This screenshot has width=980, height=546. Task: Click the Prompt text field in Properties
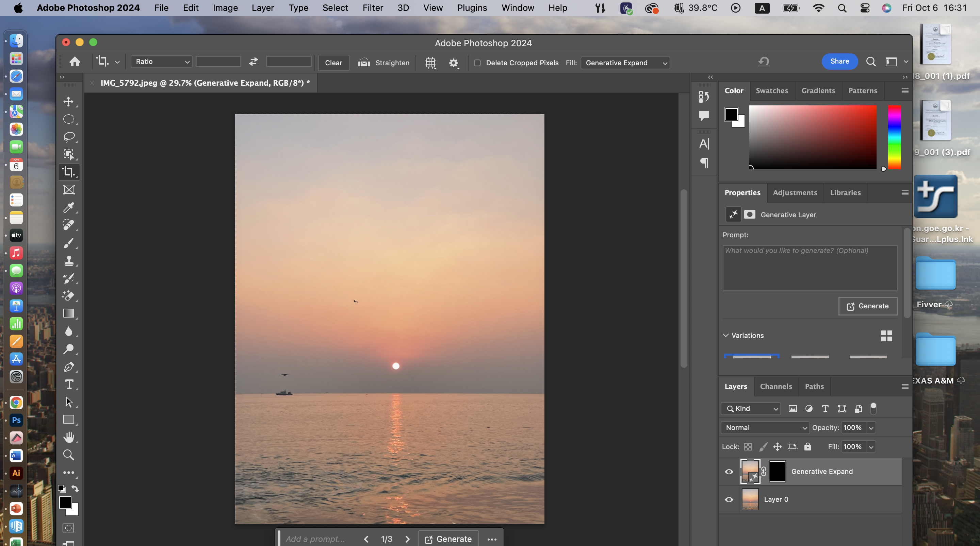coord(810,268)
